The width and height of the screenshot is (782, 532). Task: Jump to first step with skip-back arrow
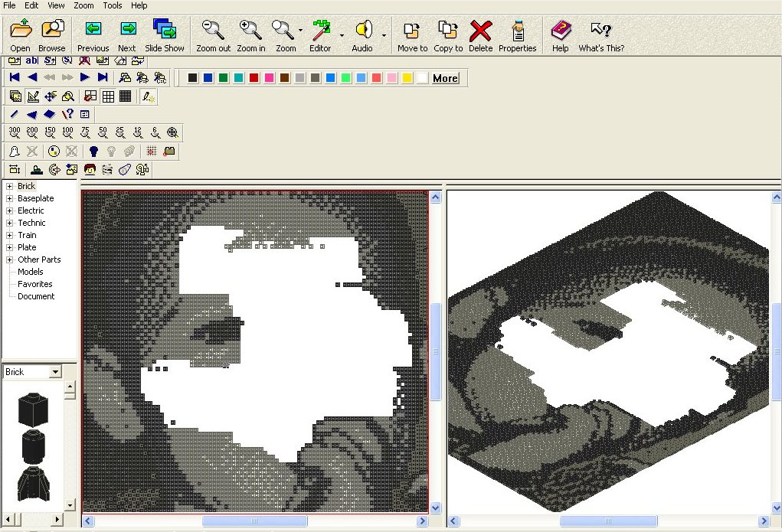tap(15, 77)
